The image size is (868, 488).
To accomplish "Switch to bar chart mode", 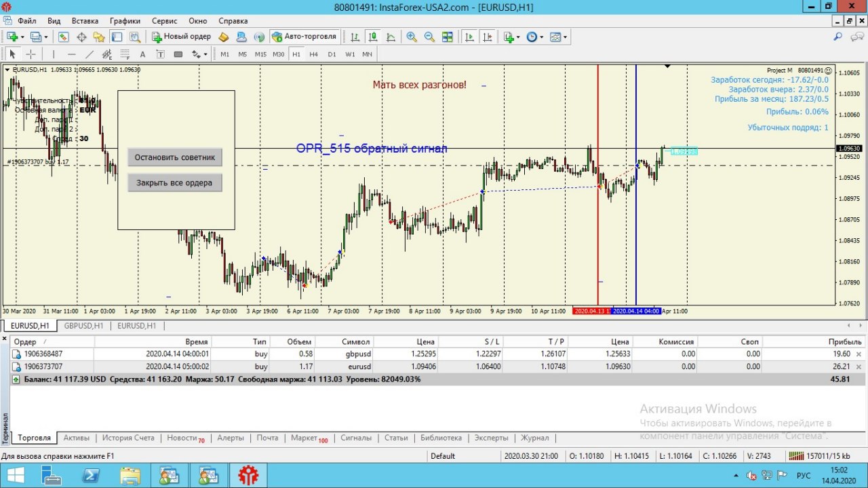I will 355,37.
